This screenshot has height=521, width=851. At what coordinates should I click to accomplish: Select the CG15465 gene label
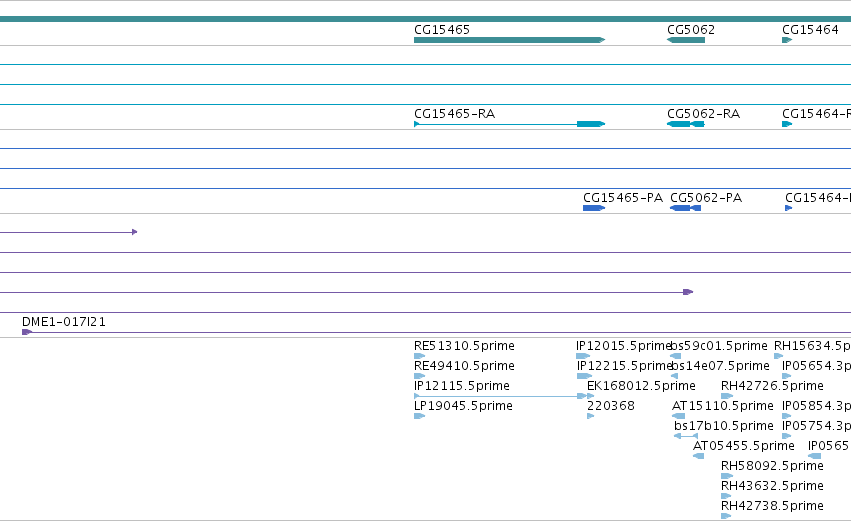point(442,30)
